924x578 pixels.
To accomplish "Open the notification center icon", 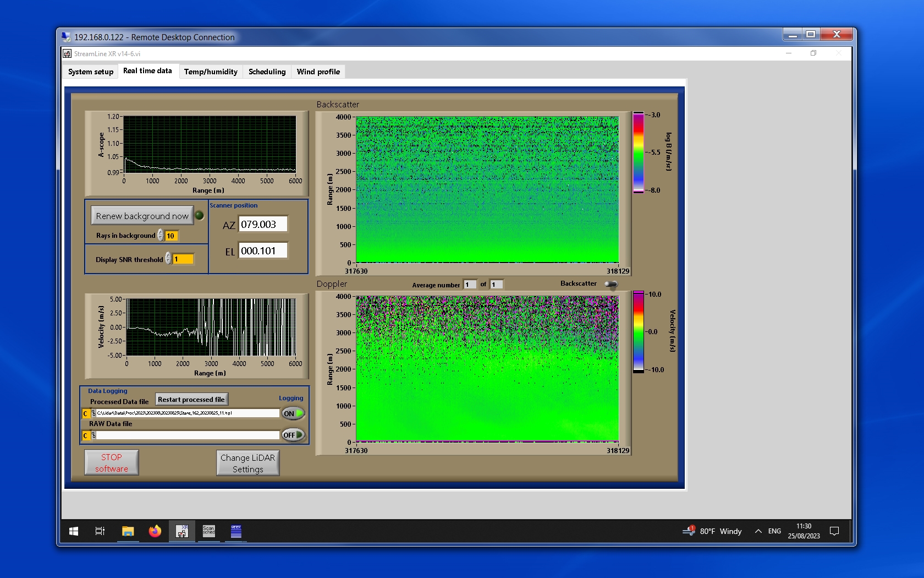I will 834,531.
